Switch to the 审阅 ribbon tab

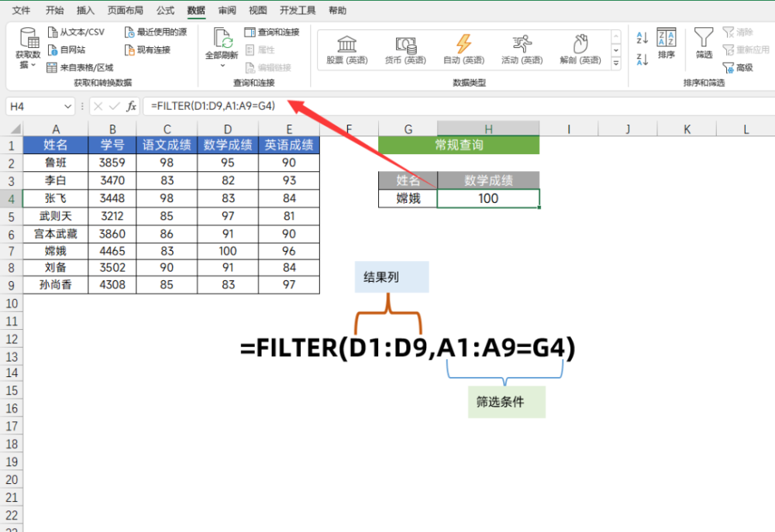point(227,10)
